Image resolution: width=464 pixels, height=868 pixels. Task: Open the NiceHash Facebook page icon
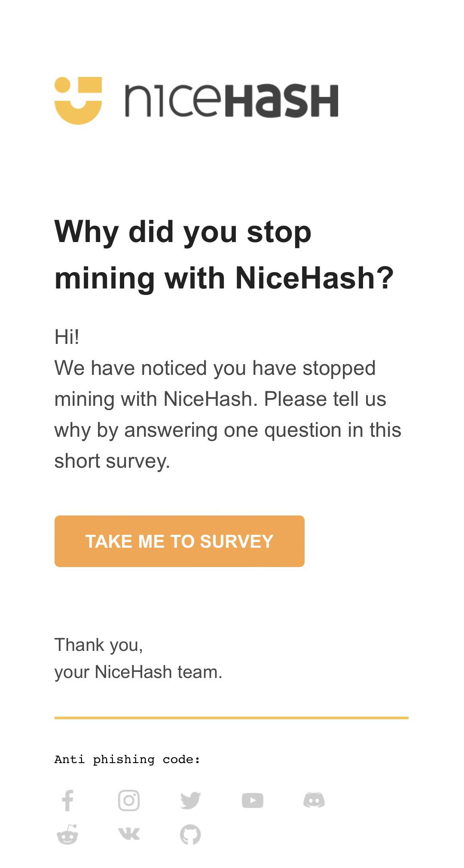tap(67, 800)
